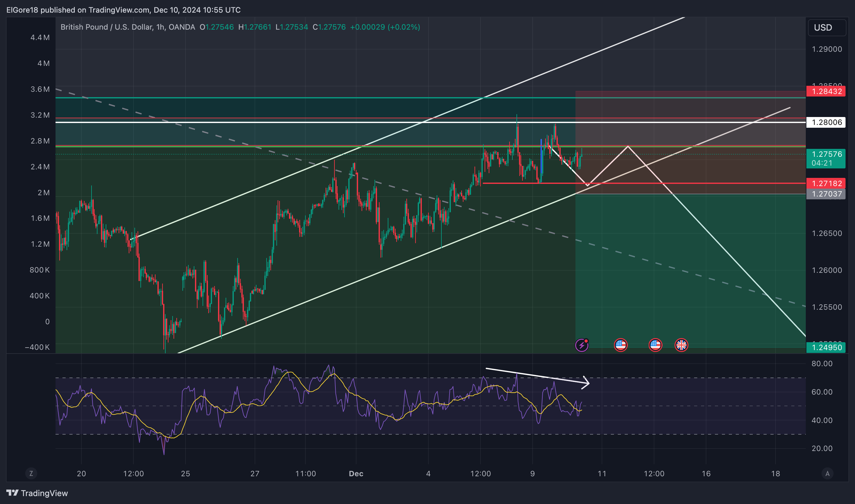This screenshot has height=504, width=855.
Task: Click the C1.27576 close value
Action: click(329, 27)
